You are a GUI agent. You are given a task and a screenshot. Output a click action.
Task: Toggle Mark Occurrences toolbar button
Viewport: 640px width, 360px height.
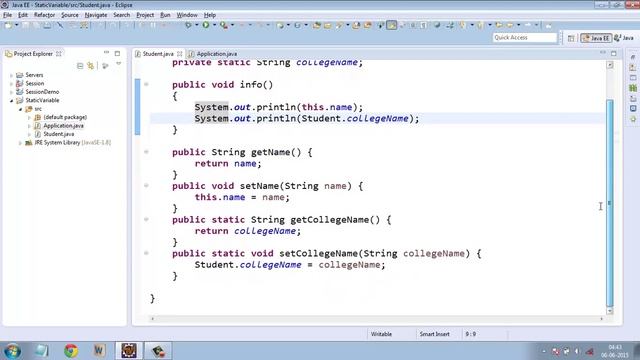coord(391,25)
